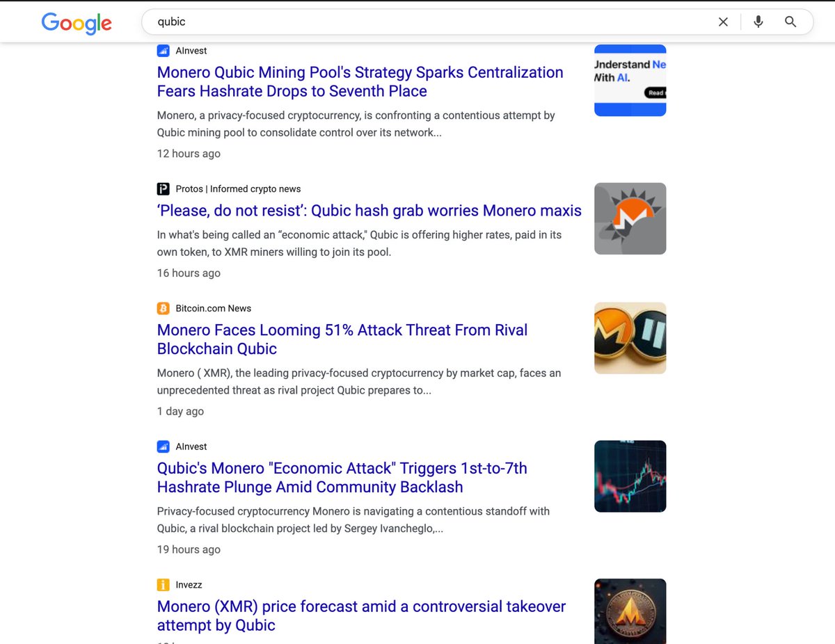Click the Protos favicon icon
The width and height of the screenshot is (835, 644).
coord(164,189)
